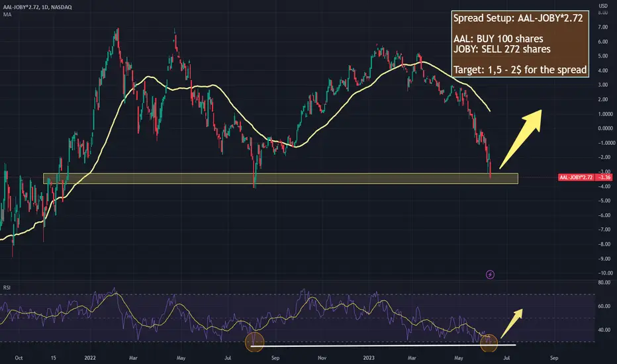Click the red AAL-JOBY*2.72 price-line label

pyautogui.click(x=577, y=177)
